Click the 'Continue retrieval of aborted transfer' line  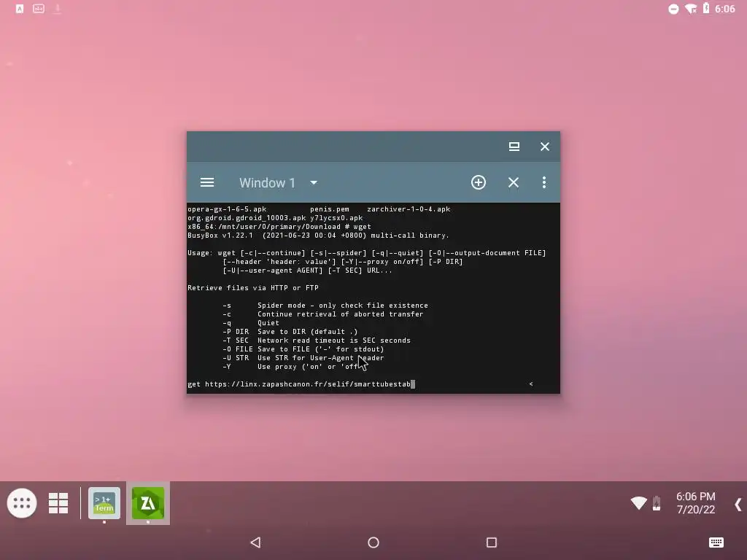340,314
